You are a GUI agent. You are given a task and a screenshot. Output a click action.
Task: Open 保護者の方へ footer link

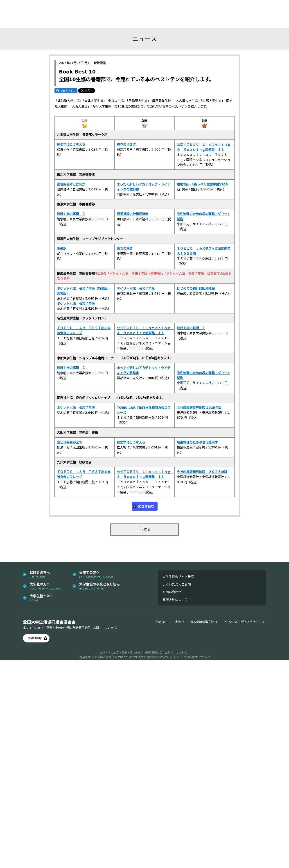[40, 573]
